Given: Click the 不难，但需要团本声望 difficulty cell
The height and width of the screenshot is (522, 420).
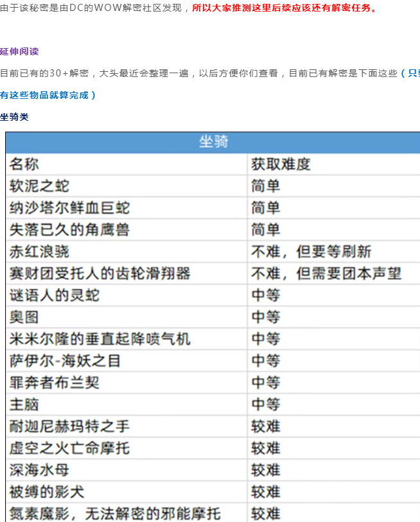Looking at the screenshot, I should coord(326,274).
